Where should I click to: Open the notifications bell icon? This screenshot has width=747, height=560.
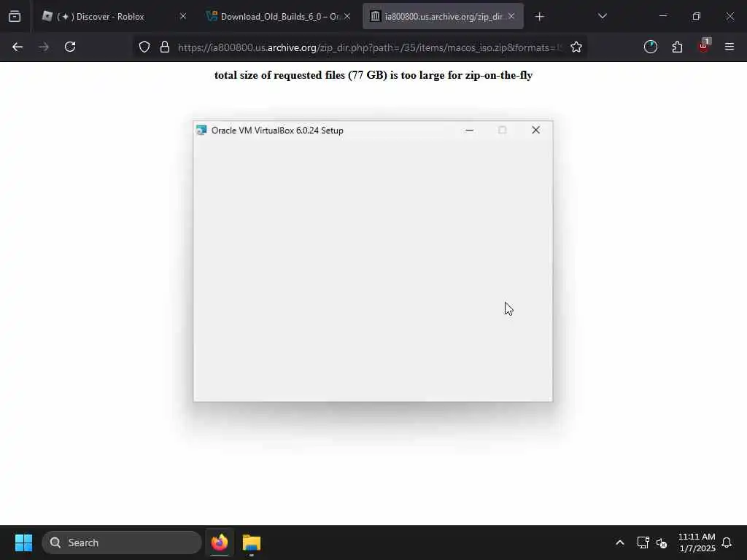point(727,542)
